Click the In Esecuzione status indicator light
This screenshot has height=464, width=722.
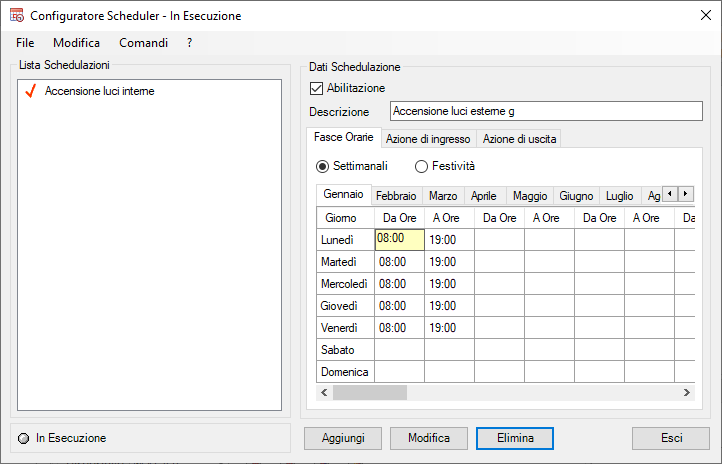[24, 438]
